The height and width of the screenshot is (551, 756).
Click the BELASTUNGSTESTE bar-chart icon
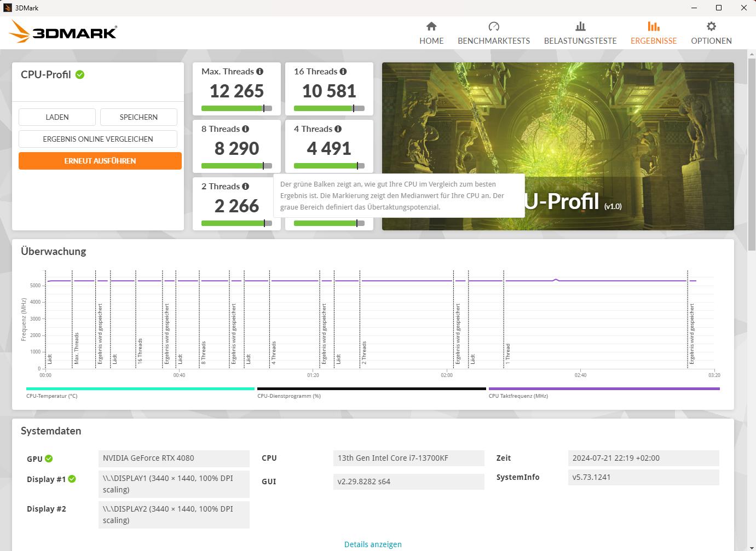coord(580,26)
